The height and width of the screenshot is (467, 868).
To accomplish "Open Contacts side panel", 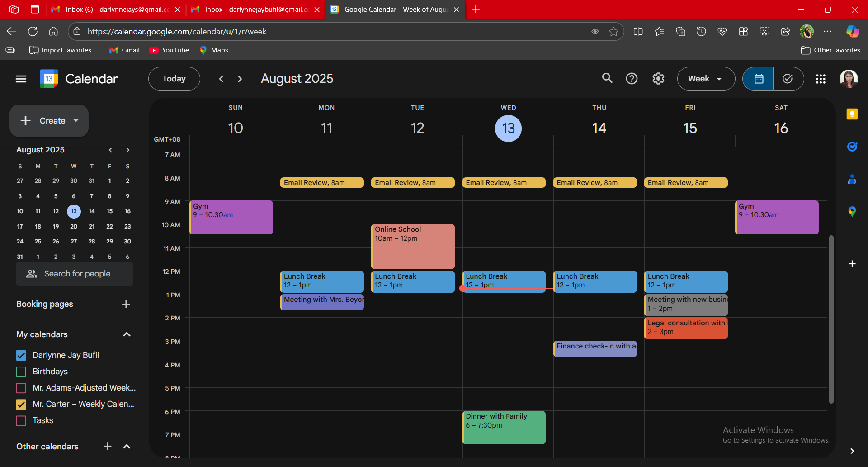I will point(852,179).
